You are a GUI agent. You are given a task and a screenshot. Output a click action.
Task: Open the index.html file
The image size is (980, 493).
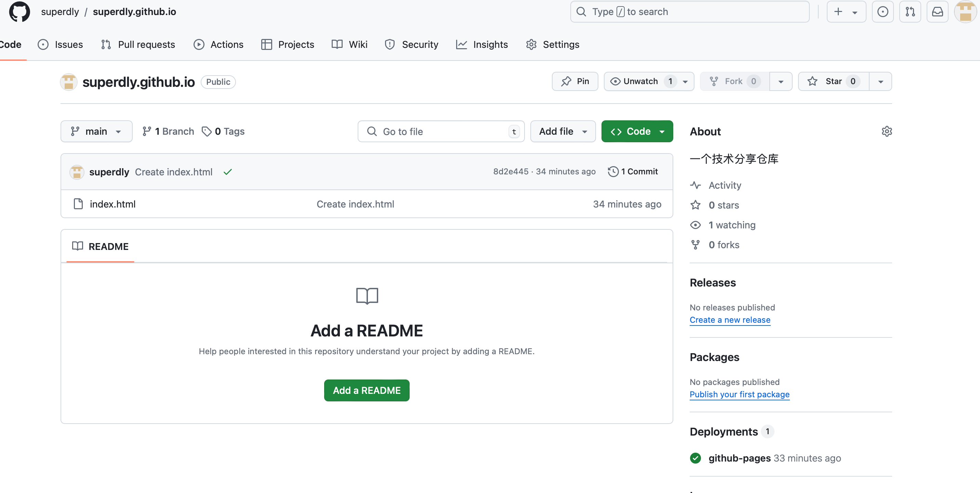tap(112, 204)
